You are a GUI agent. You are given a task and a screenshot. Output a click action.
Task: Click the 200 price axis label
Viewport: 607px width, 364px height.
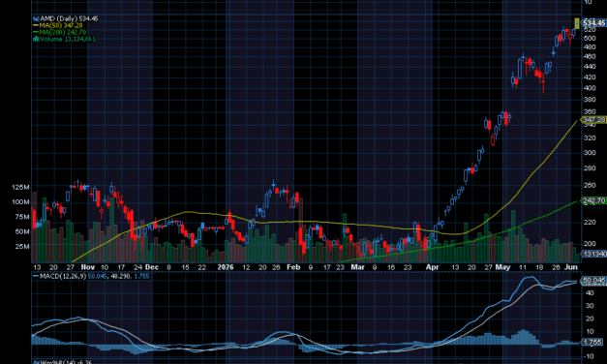590,244
